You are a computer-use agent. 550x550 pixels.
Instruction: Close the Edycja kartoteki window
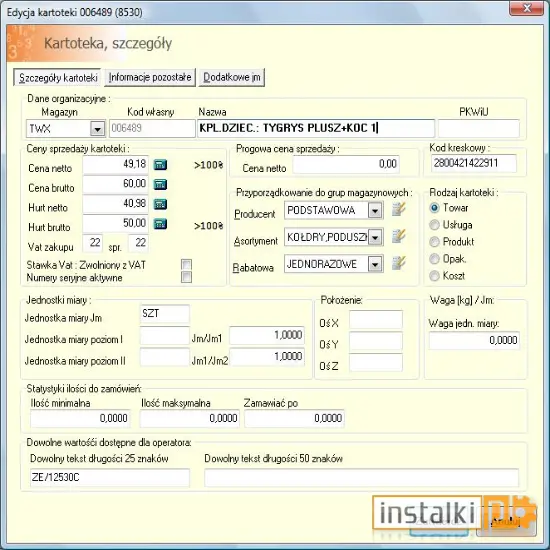pos(526,8)
